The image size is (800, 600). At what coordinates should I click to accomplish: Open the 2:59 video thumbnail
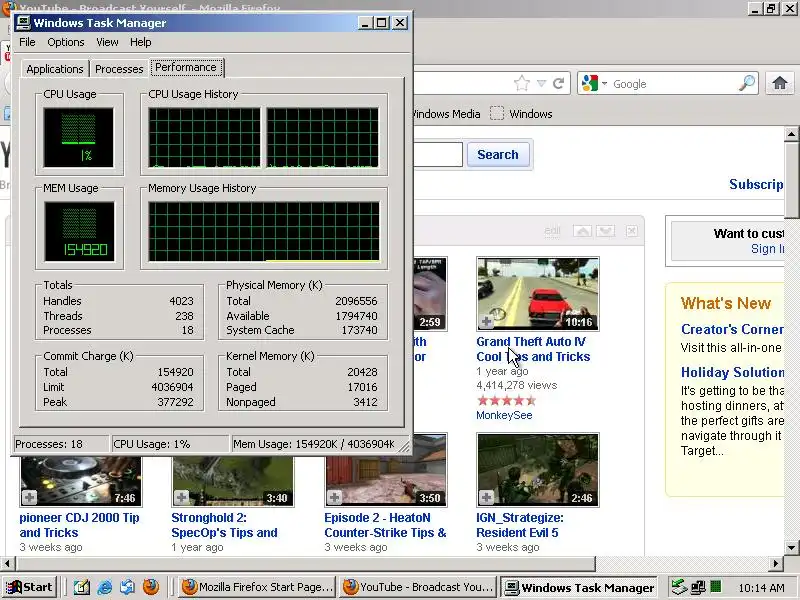[431, 294]
